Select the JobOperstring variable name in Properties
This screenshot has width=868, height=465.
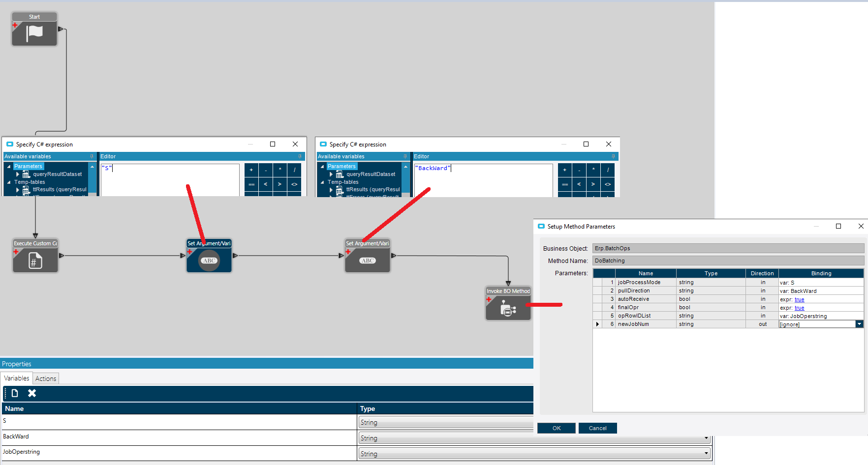pyautogui.click(x=22, y=452)
